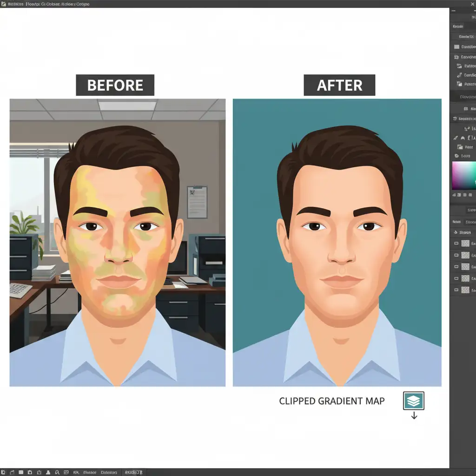Click the BEFORE label button

pyautogui.click(x=115, y=86)
